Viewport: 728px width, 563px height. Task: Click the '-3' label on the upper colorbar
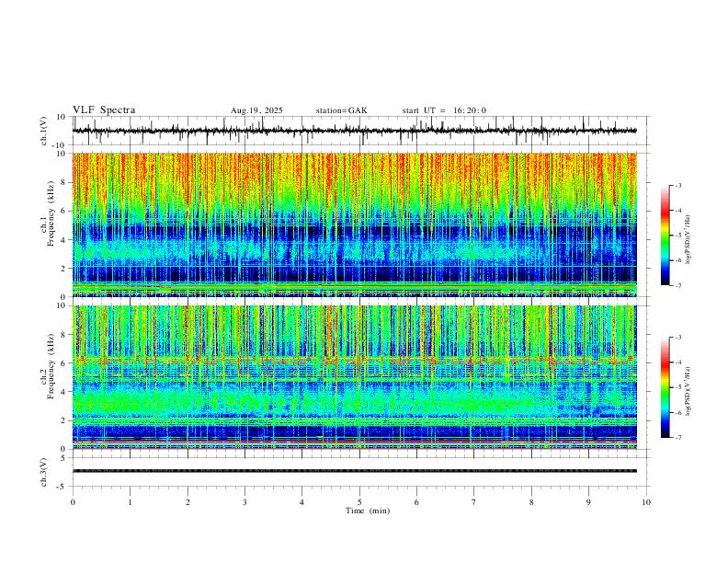click(x=678, y=186)
